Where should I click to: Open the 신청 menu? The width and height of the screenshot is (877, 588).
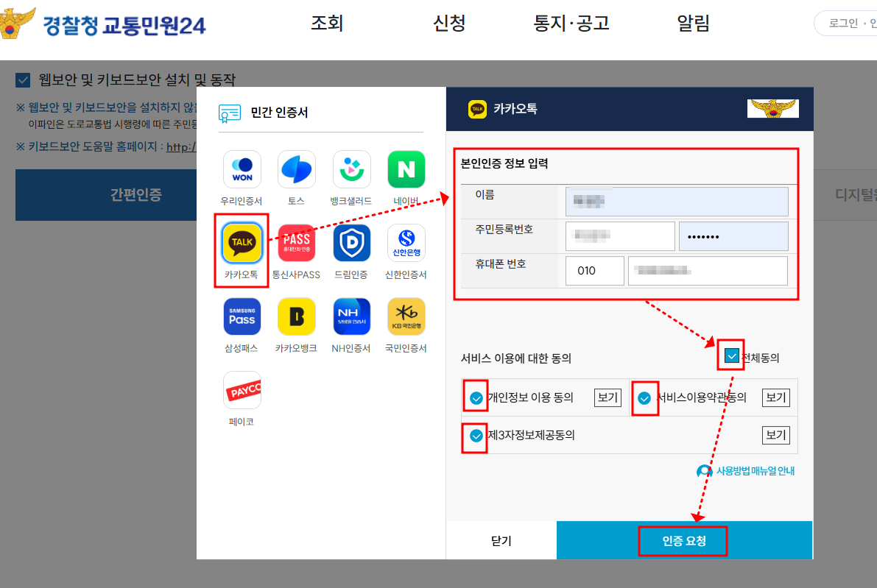pyautogui.click(x=449, y=24)
